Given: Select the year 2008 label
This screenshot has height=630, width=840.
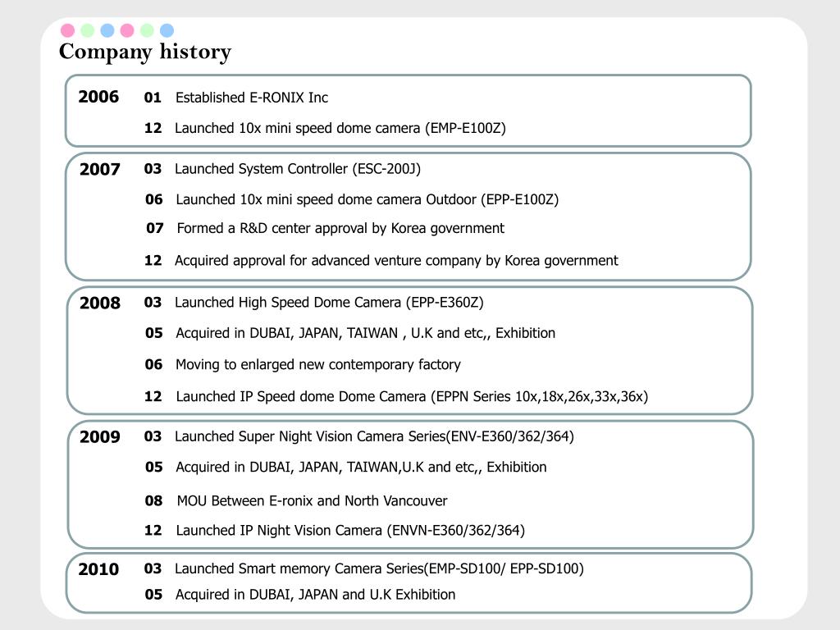Looking at the screenshot, I should tap(99, 304).
